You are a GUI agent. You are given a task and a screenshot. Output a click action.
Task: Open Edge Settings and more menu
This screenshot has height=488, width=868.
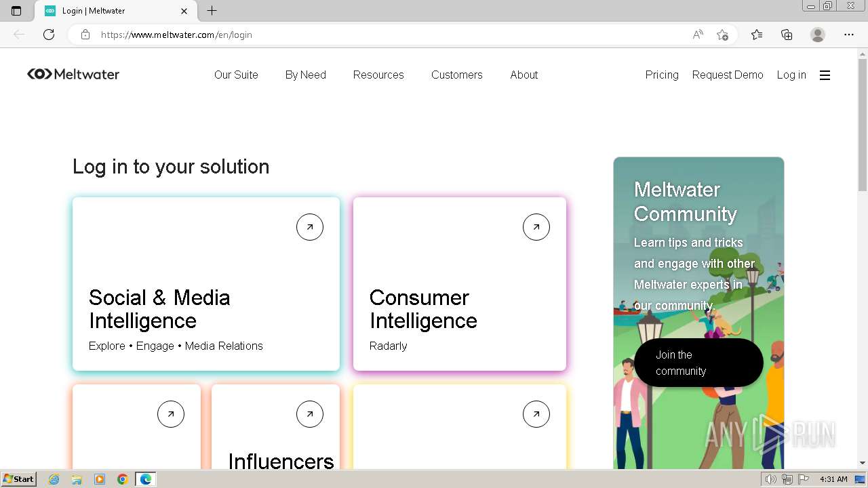point(849,35)
